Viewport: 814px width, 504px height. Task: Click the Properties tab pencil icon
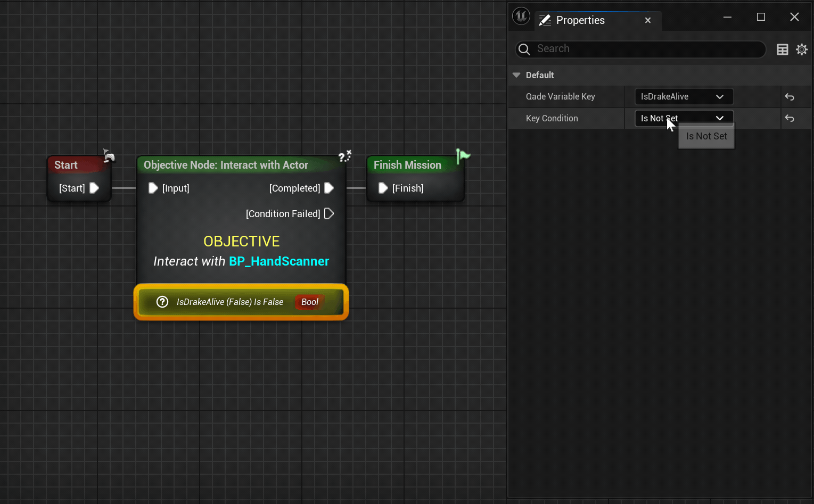point(545,20)
